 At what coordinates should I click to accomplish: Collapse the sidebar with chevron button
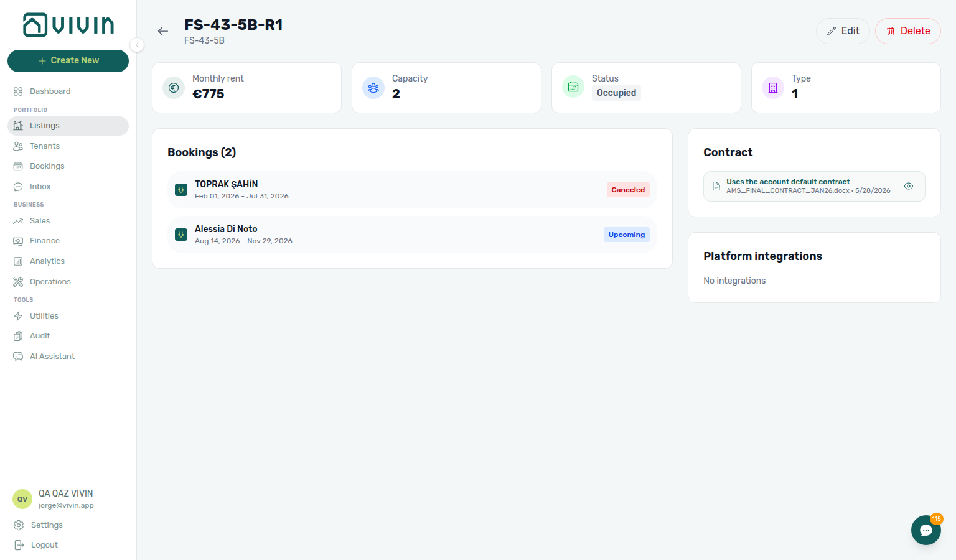pyautogui.click(x=137, y=45)
